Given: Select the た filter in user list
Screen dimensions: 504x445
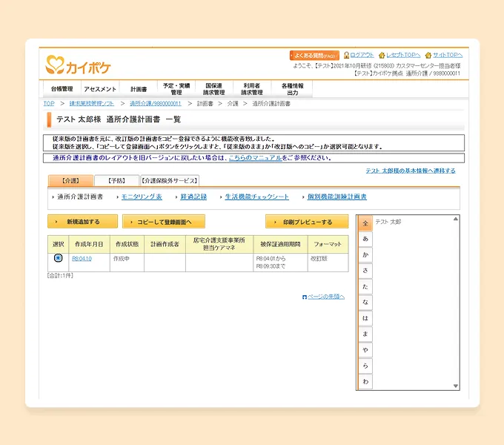Looking at the screenshot, I should click(365, 286).
